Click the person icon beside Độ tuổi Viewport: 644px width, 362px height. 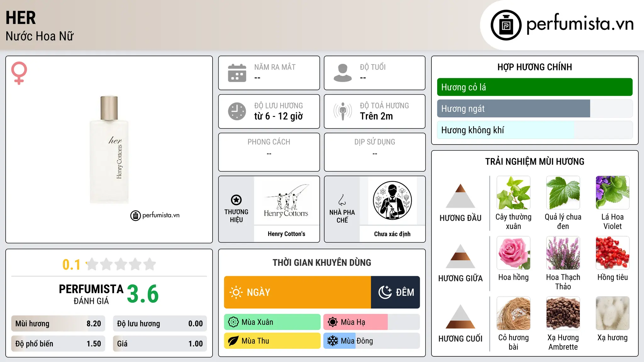click(343, 73)
